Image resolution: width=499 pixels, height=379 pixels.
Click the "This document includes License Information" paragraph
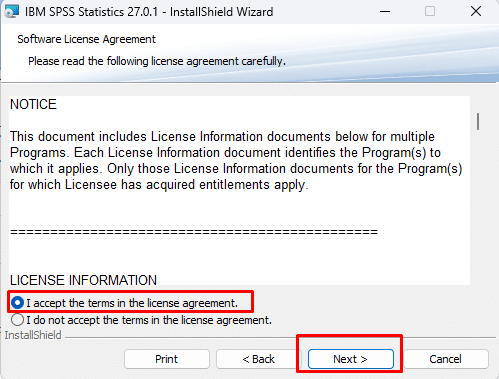pyautogui.click(x=236, y=161)
